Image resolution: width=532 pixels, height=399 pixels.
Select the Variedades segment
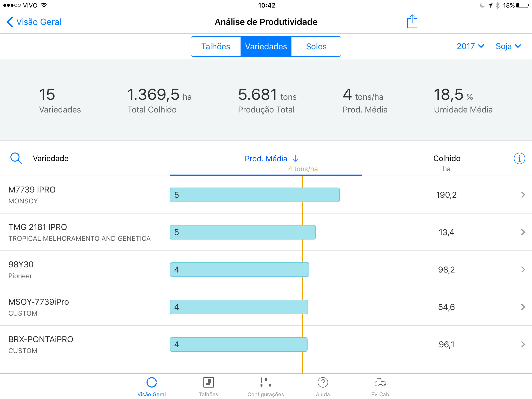tap(266, 46)
